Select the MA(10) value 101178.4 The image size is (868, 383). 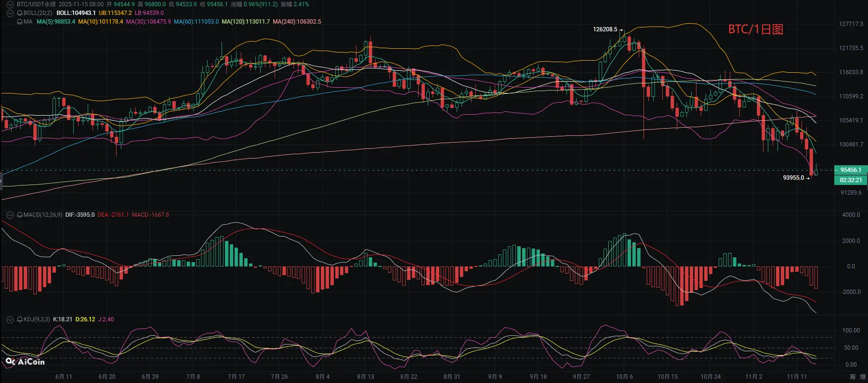pyautogui.click(x=101, y=22)
